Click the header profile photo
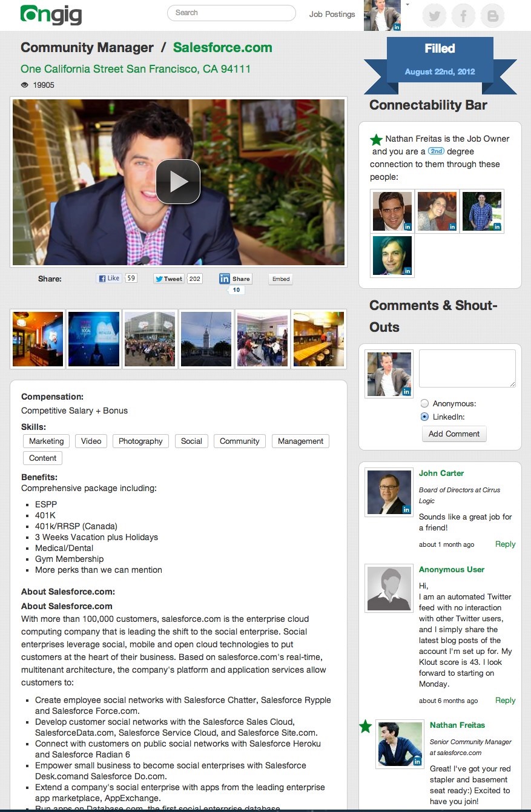Image resolution: width=531 pixels, height=812 pixels. [x=382, y=15]
